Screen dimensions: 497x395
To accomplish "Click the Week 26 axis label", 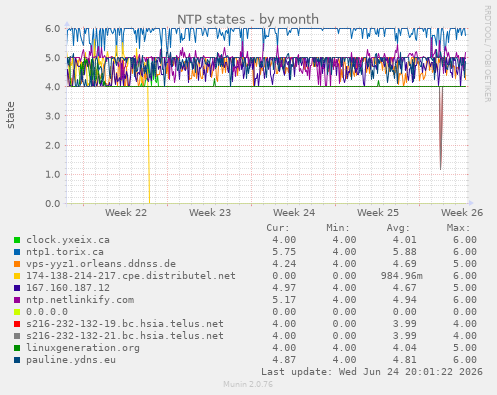I will pos(462,213).
